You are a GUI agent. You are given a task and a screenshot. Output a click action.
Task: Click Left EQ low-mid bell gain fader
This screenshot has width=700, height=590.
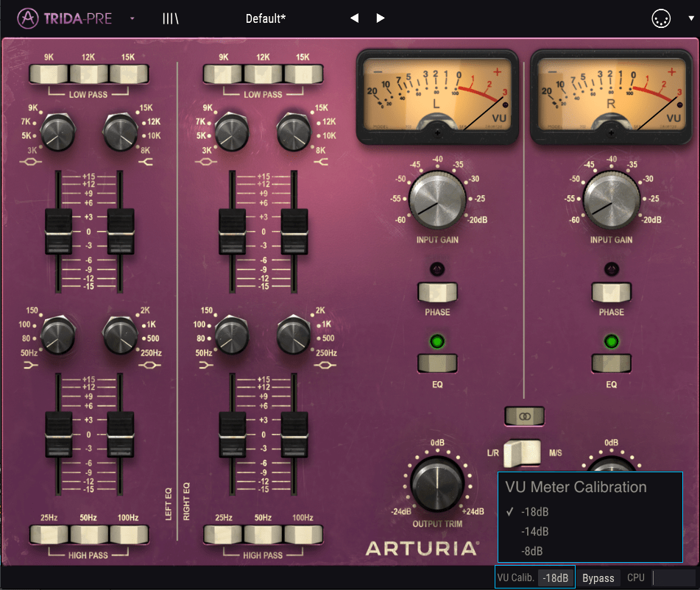pos(121,434)
